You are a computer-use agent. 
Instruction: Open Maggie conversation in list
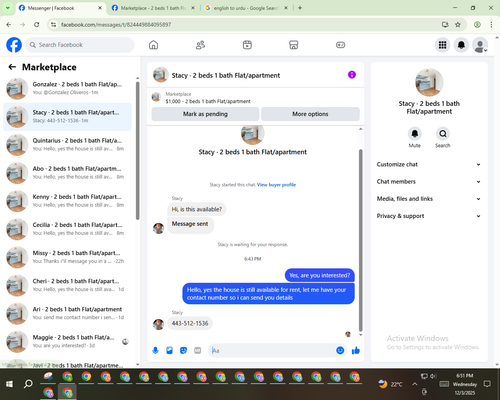(x=67, y=341)
